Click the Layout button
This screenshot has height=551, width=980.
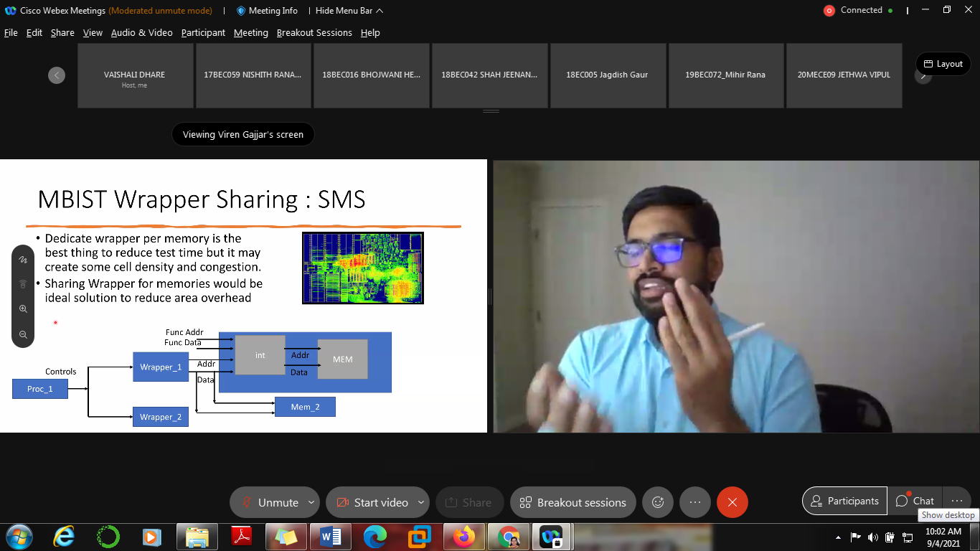tap(943, 64)
